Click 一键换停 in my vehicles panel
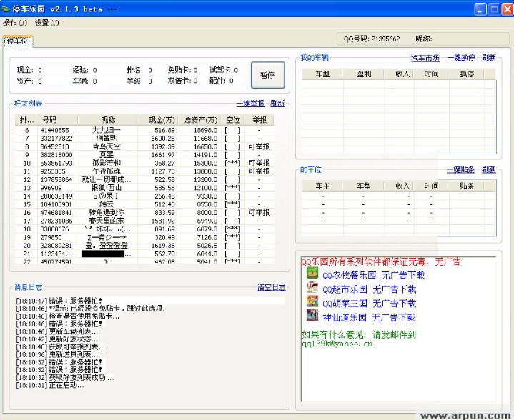This screenshot has width=514, height=420. [461, 58]
